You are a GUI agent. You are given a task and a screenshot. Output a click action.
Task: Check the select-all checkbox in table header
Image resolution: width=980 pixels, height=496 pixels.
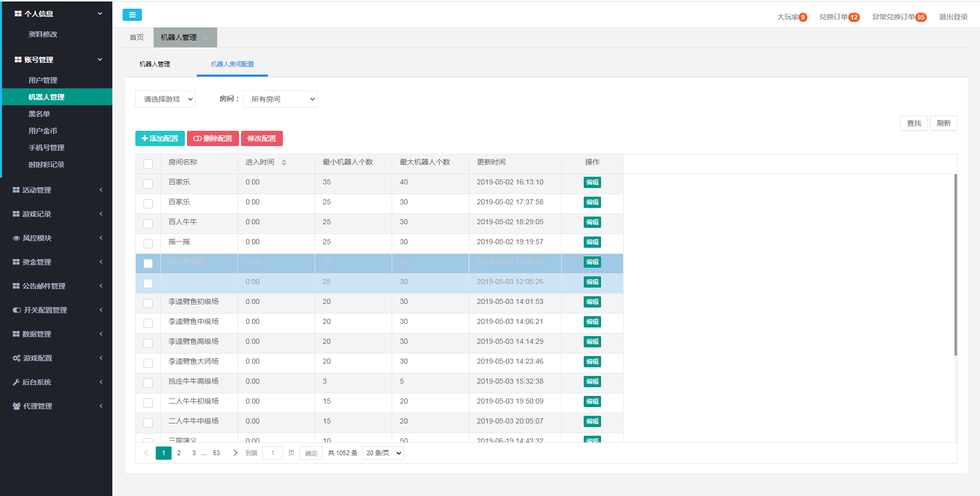(x=148, y=164)
